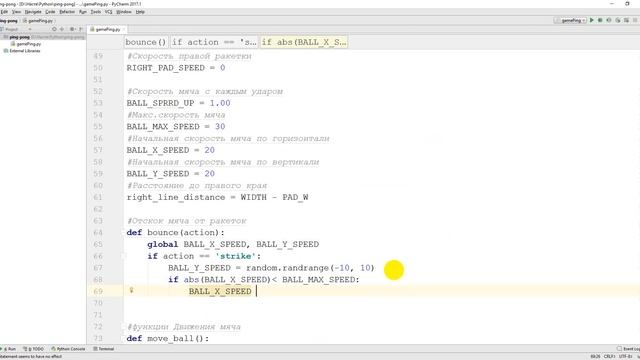This screenshot has width=640, height=360.
Task: Open Project panel settings gear
Action: click(72, 29)
